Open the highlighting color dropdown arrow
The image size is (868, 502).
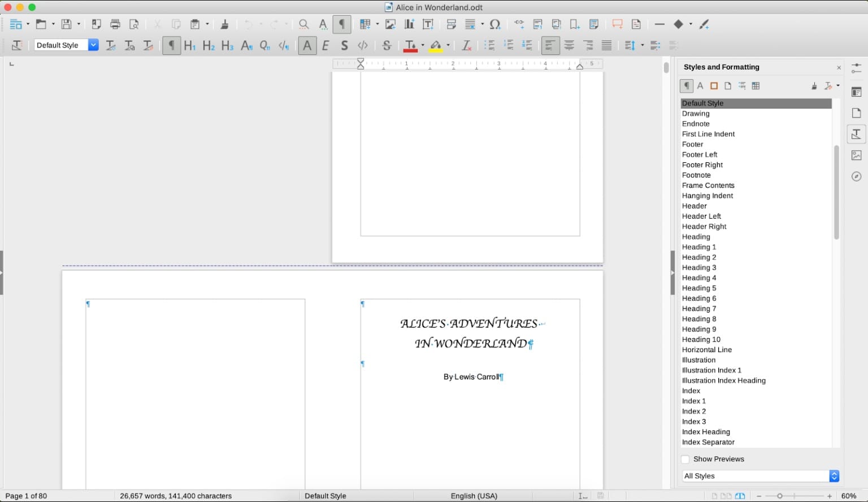[x=448, y=45]
